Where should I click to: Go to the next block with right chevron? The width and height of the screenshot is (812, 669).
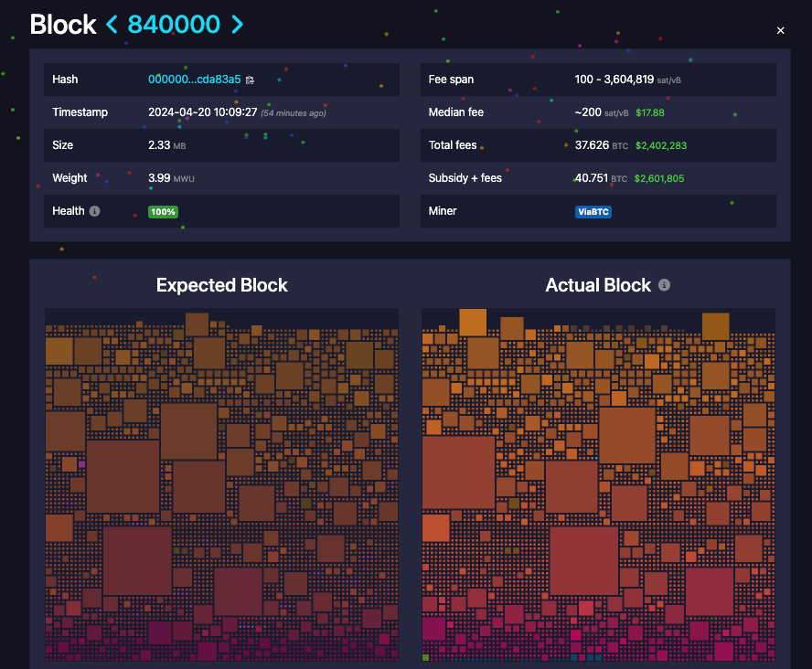pos(237,26)
